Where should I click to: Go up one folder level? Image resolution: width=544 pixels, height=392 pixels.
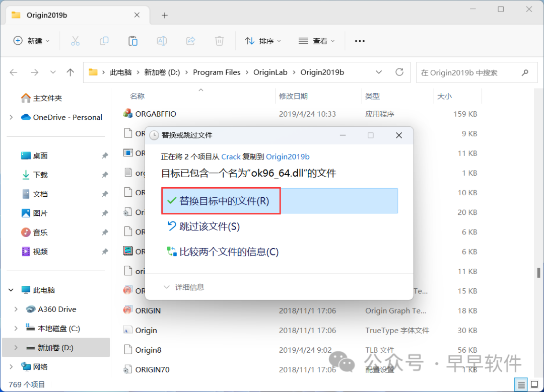pyautogui.click(x=71, y=72)
